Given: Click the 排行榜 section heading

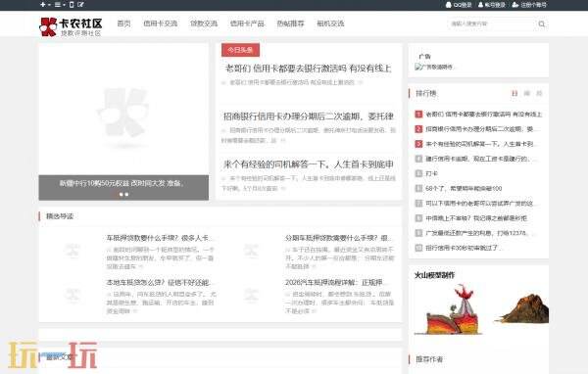Looking at the screenshot, I should 426,93.
